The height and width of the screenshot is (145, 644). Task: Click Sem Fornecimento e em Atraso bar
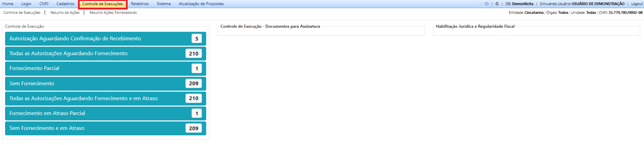click(x=105, y=128)
